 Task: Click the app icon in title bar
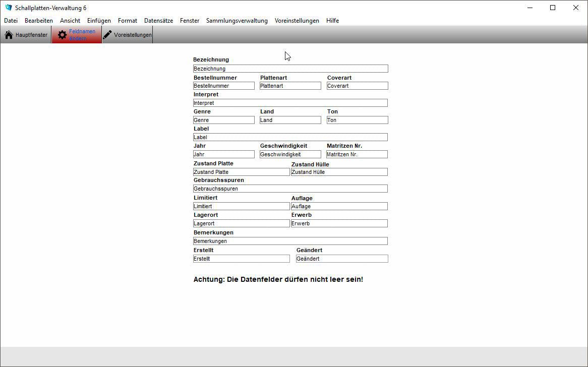pyautogui.click(x=8, y=8)
